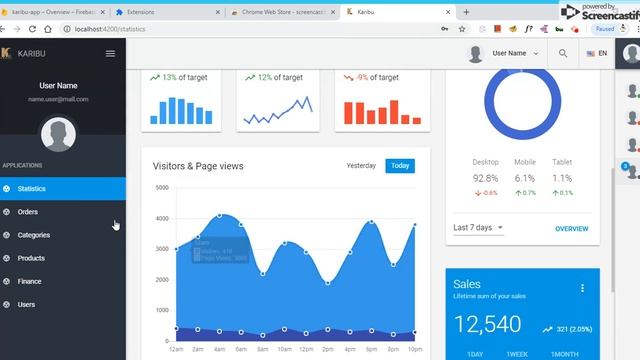640x360 pixels.
Task: Go forward in the browser
Action: (x=17, y=29)
